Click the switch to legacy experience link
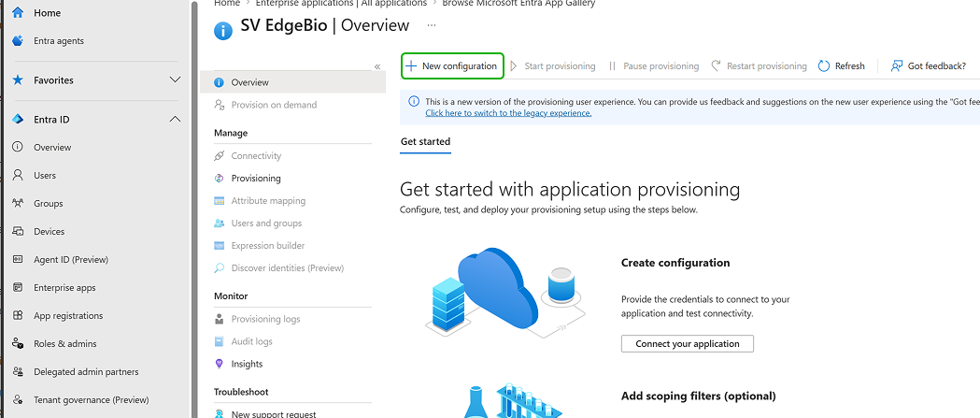The height and width of the screenshot is (418, 980). pos(508,113)
